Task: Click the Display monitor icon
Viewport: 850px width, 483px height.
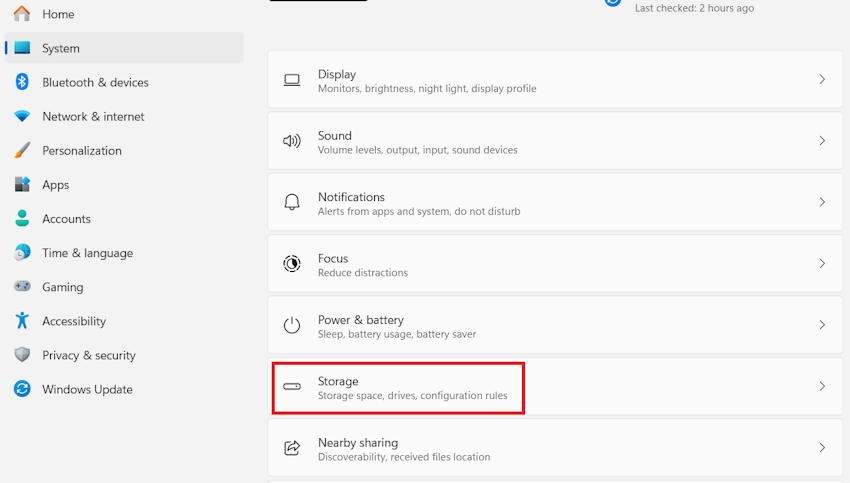Action: (292, 80)
